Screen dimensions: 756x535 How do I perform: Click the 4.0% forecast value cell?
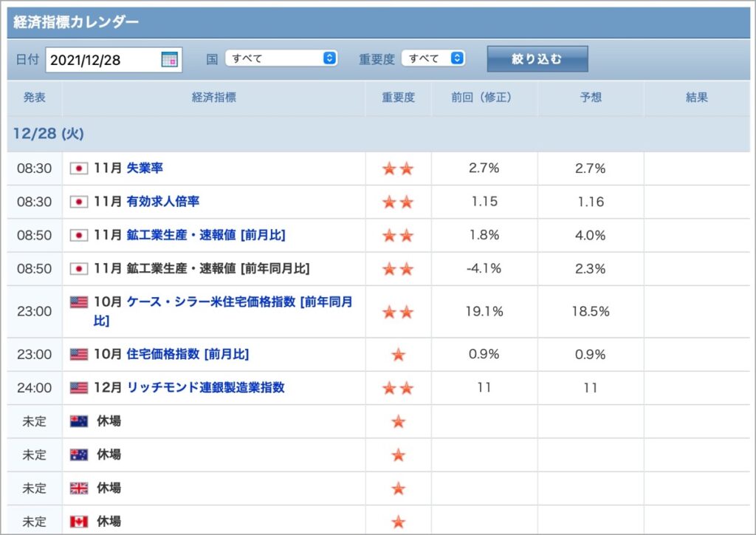point(591,236)
